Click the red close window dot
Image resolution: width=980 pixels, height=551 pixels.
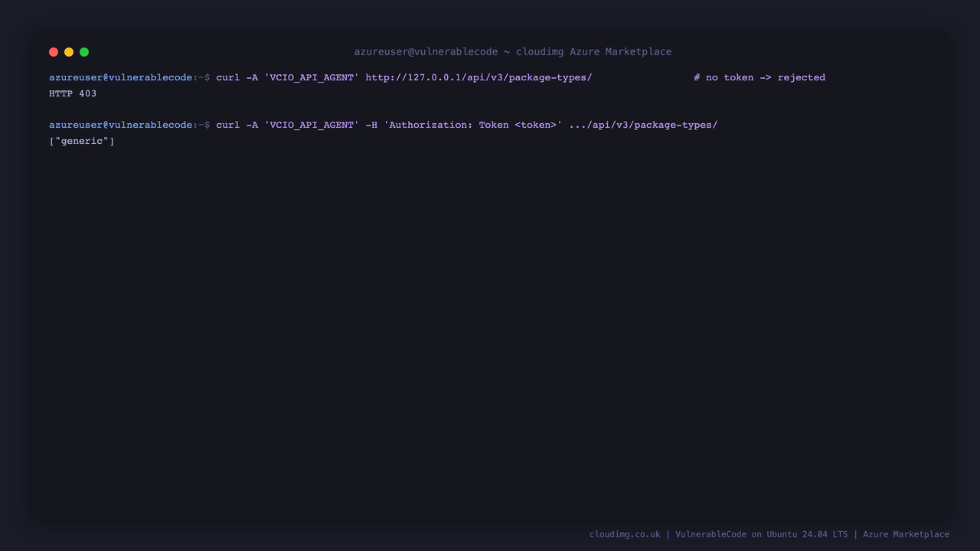click(x=54, y=52)
